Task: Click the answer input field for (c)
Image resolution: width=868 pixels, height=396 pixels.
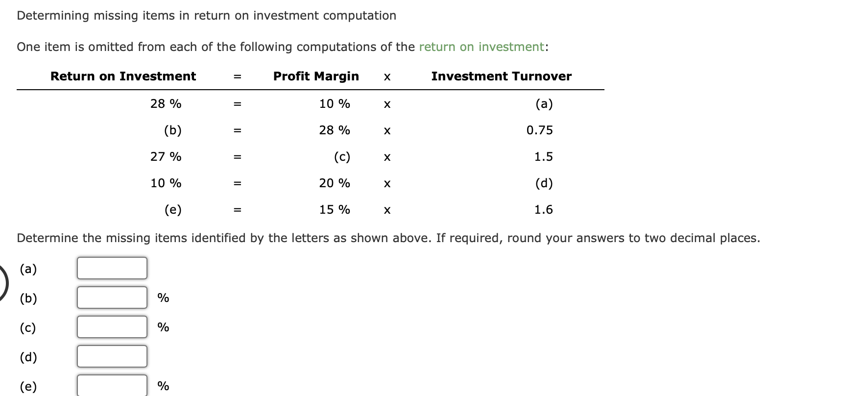Action: (x=111, y=327)
